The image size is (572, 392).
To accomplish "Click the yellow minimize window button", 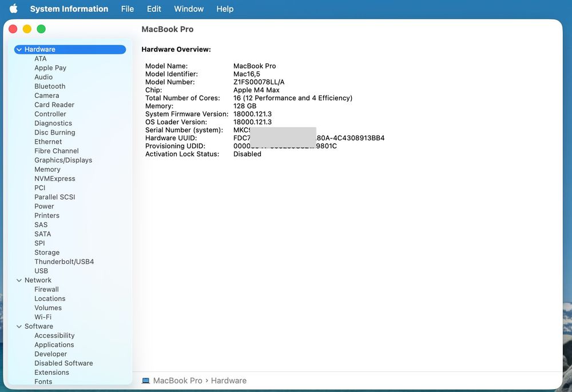I will point(27,29).
